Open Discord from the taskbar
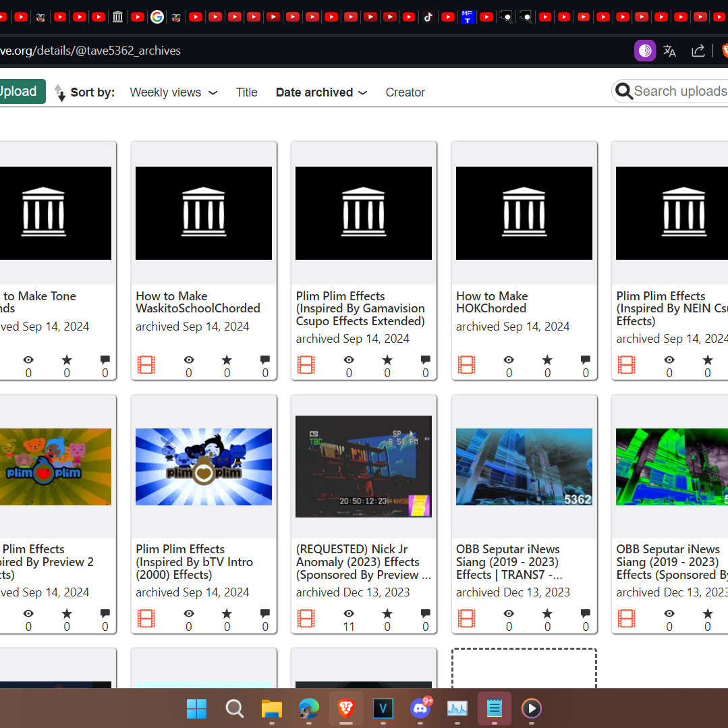728x728 pixels. click(420, 708)
